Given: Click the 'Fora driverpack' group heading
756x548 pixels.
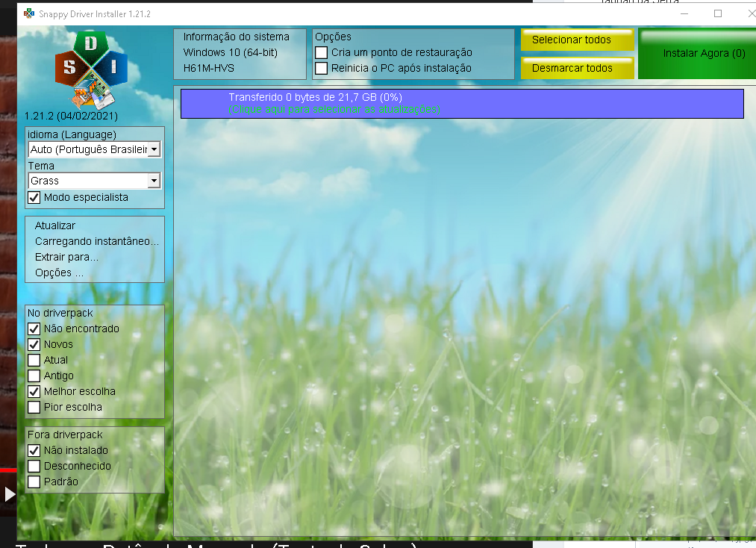Looking at the screenshot, I should pos(65,435).
